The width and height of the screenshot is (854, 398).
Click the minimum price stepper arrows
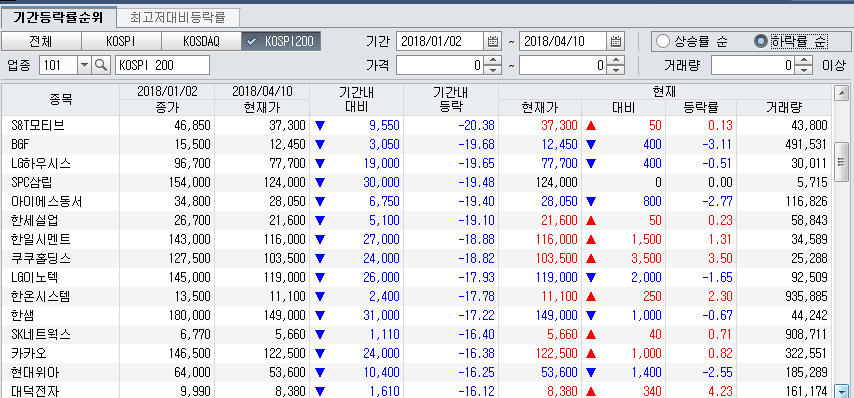(x=492, y=66)
